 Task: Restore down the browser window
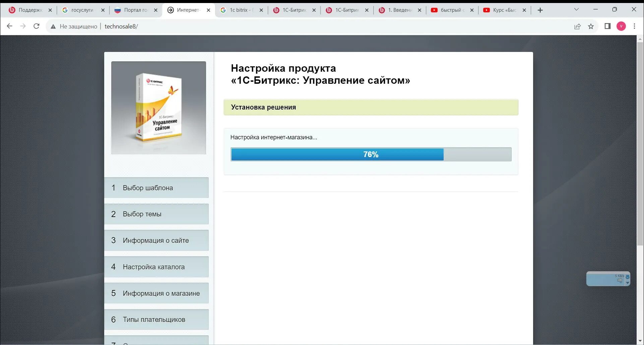click(615, 9)
